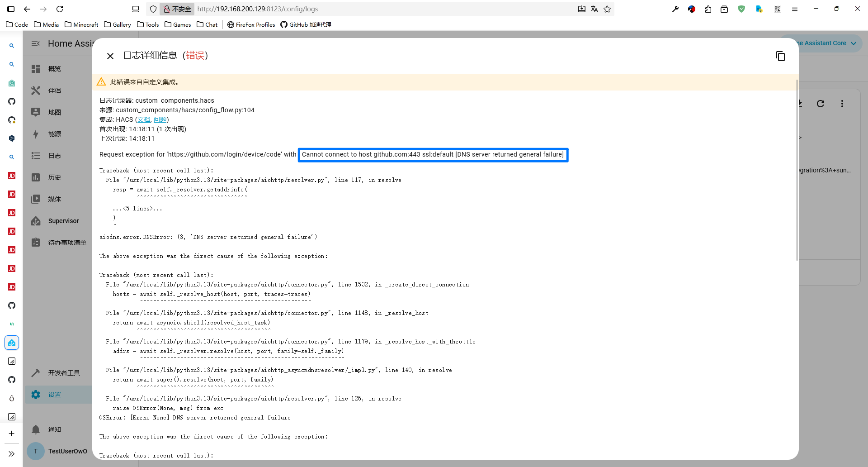Viewport: 868px width, 467px height.
Task: Open Supervisor from the sidebar
Action: click(x=63, y=221)
